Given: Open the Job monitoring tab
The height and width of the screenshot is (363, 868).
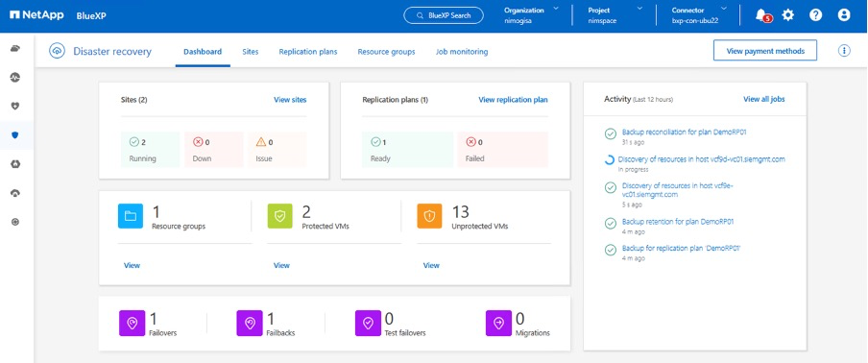Looking at the screenshot, I should pyautogui.click(x=462, y=52).
